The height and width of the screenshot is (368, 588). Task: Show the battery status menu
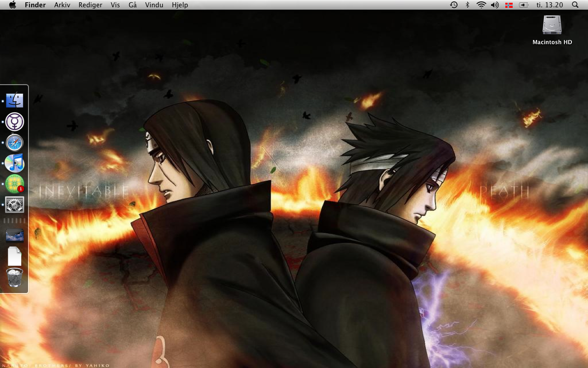(524, 5)
